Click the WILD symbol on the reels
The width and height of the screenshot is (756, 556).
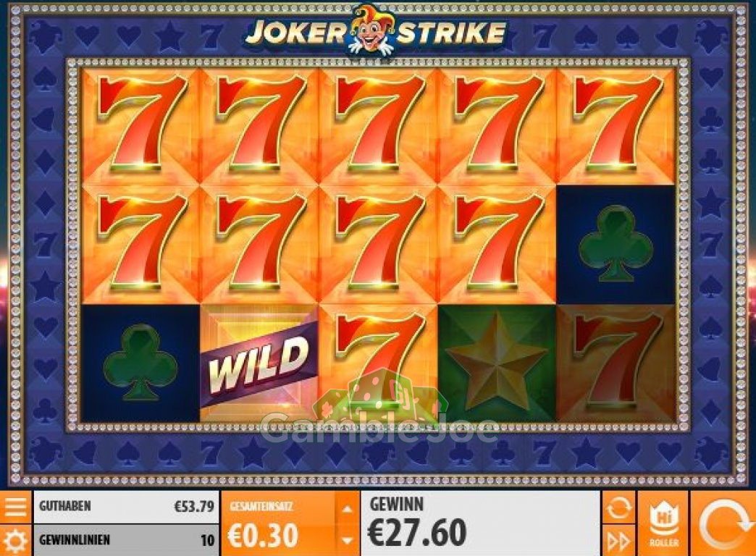(x=259, y=363)
